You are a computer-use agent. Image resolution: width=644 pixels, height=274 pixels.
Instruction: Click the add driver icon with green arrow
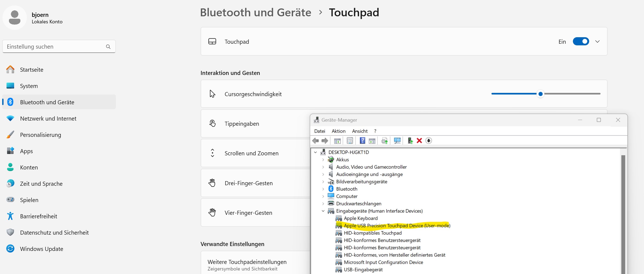[x=410, y=141]
